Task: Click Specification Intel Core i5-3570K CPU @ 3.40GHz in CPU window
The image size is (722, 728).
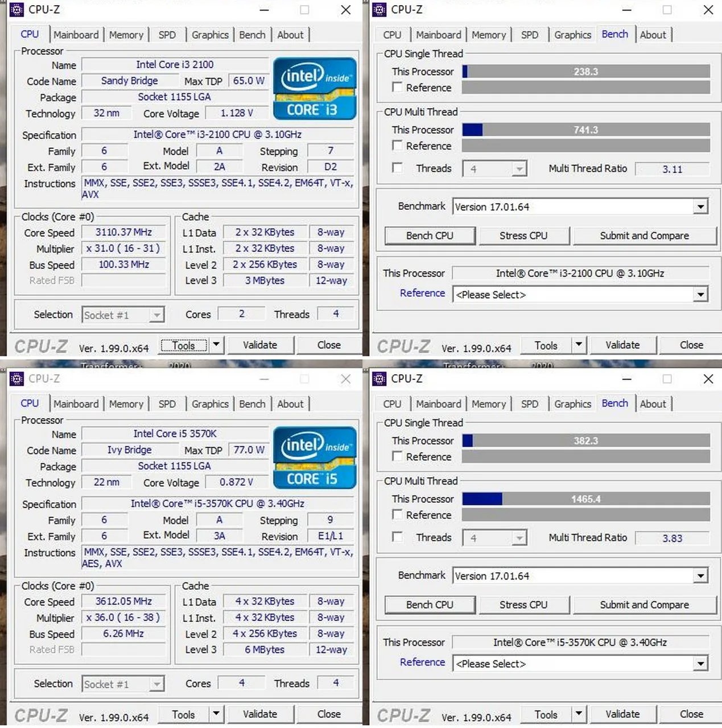Action: pos(217,504)
